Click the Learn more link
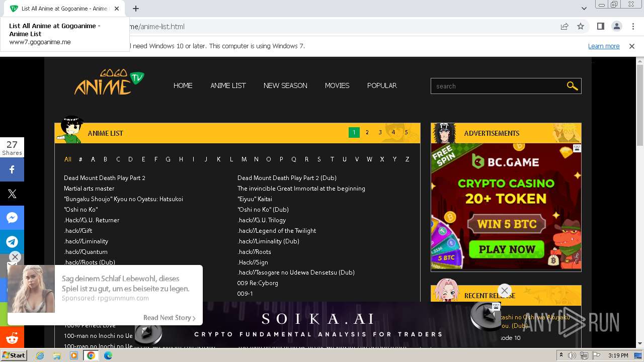The height and width of the screenshot is (362, 644). 604,46
